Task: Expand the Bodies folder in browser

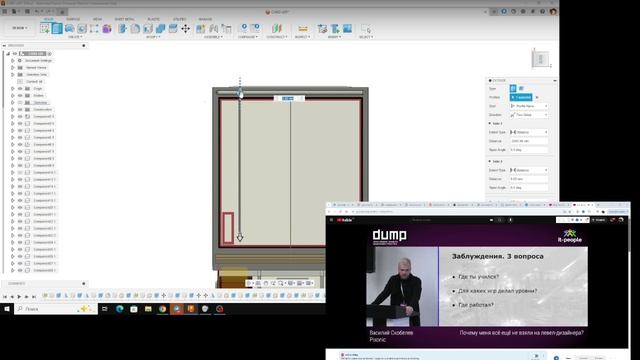Action: click(12, 96)
